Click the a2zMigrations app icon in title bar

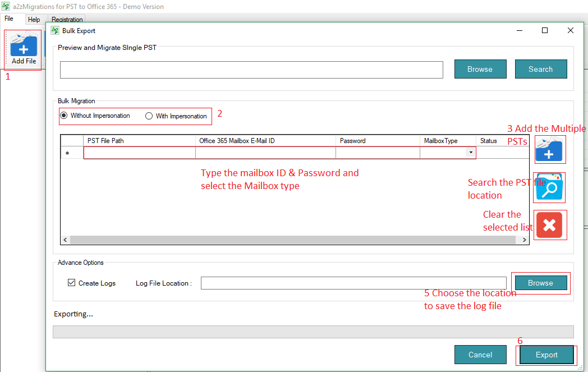click(6, 7)
